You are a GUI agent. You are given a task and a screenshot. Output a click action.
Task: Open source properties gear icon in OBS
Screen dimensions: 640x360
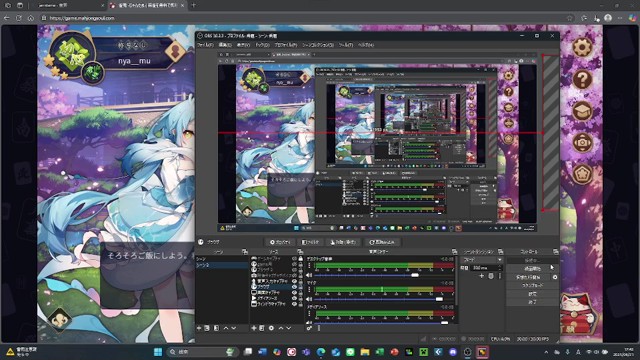[271, 328]
